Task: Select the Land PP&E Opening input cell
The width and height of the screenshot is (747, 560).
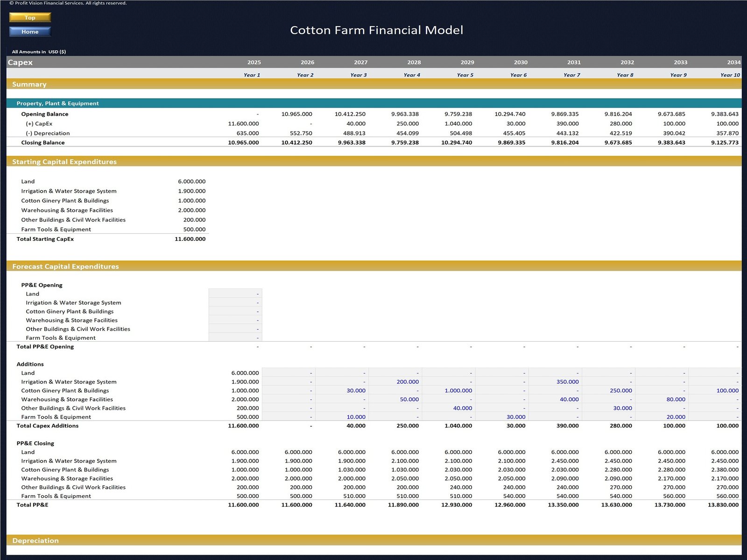Action: pos(235,294)
